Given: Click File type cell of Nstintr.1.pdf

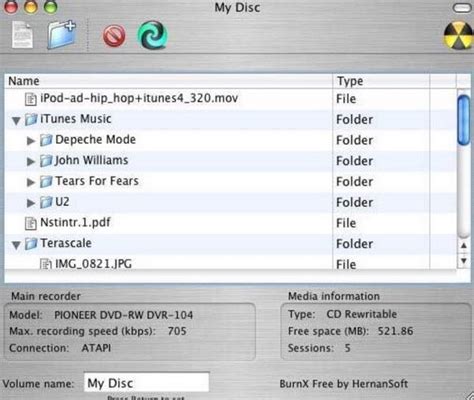Looking at the screenshot, I should point(346,223).
